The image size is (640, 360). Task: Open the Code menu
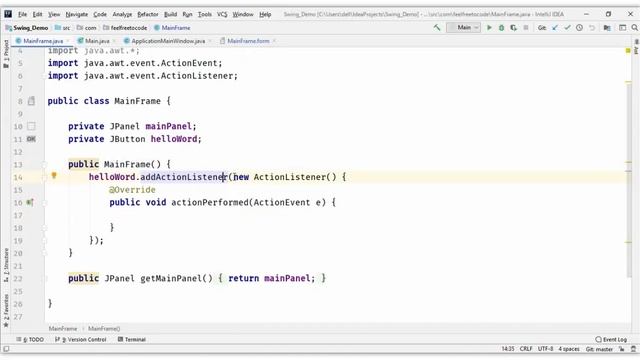(x=100, y=14)
